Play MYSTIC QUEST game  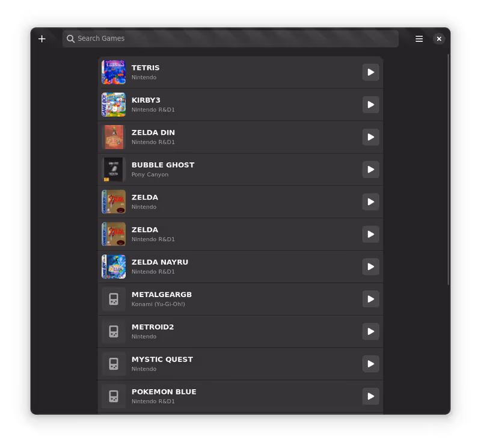pyautogui.click(x=370, y=364)
